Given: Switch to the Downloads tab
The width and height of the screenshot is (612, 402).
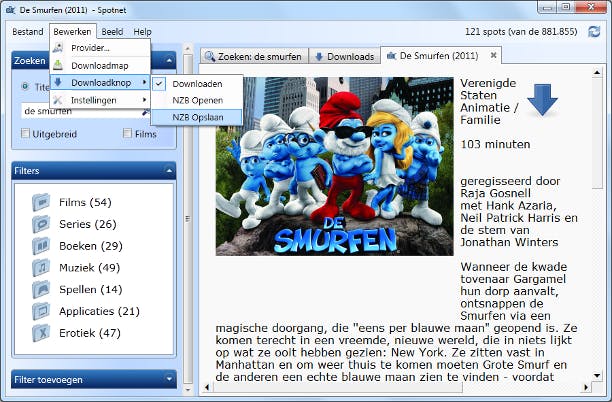Looking at the screenshot, I should (345, 56).
